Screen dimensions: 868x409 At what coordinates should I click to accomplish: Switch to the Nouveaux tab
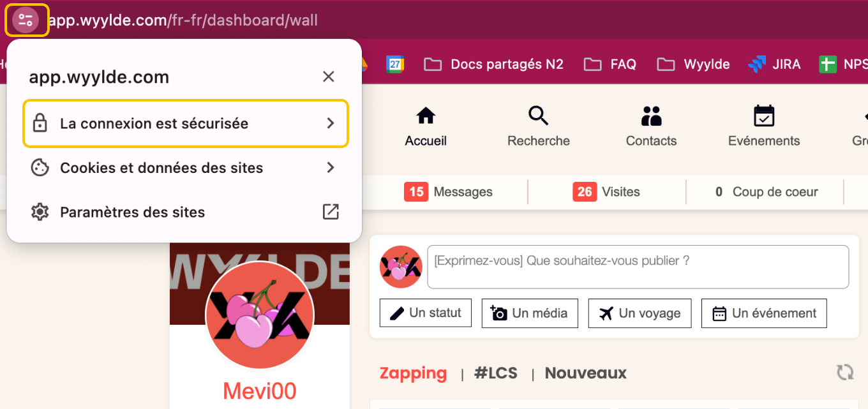(585, 373)
